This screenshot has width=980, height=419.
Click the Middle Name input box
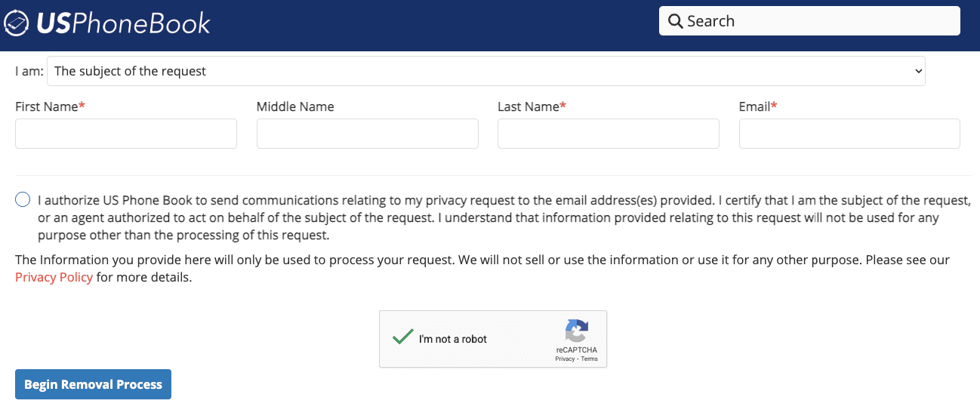367,134
